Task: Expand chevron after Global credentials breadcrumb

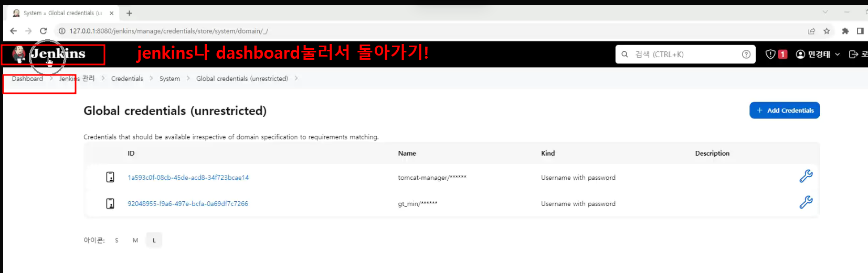Action: 296,78
